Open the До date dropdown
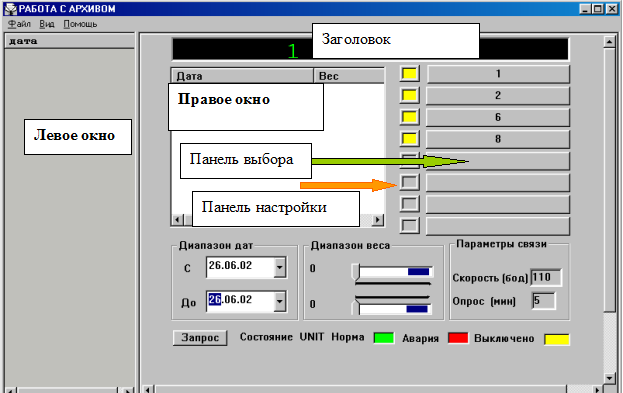This screenshot has height=393, width=623. pos(280,301)
